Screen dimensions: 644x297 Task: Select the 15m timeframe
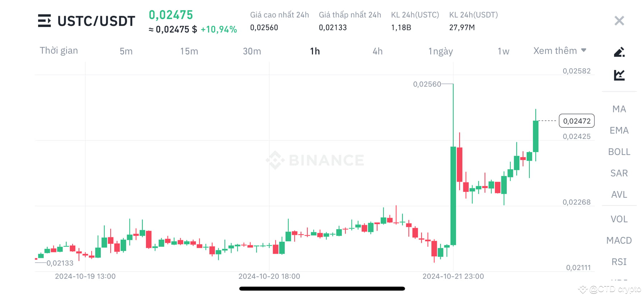(x=189, y=51)
